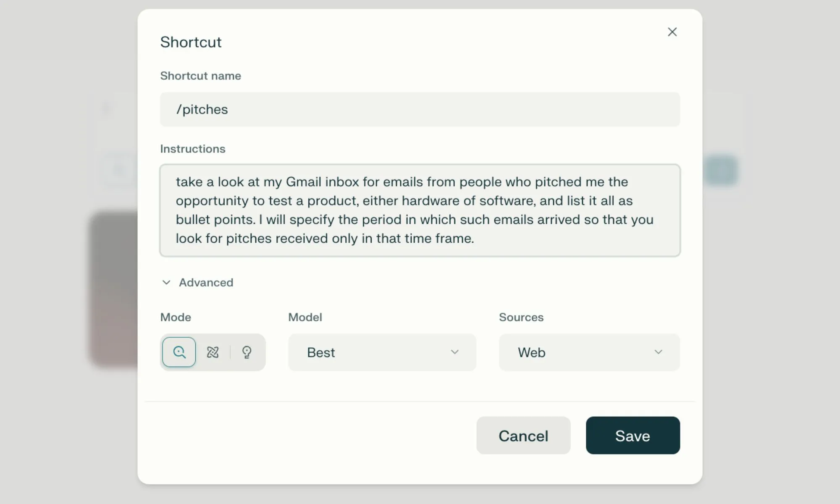Click the /pitches shortcut name field

[419, 110]
